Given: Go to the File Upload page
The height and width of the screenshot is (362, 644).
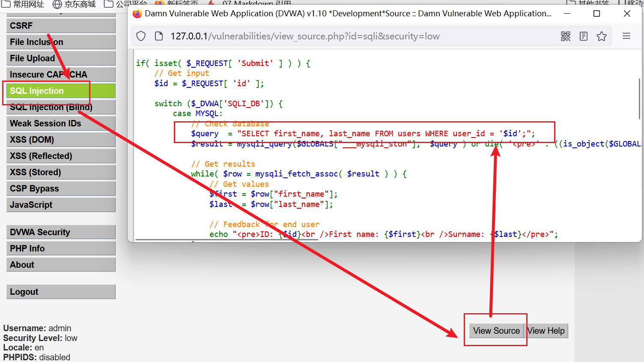Looking at the screenshot, I should (x=61, y=58).
